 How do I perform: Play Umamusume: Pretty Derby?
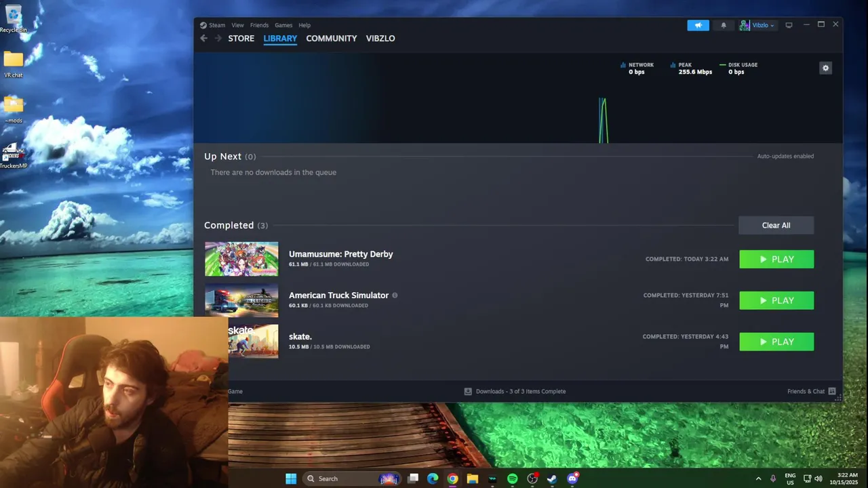[x=776, y=259]
